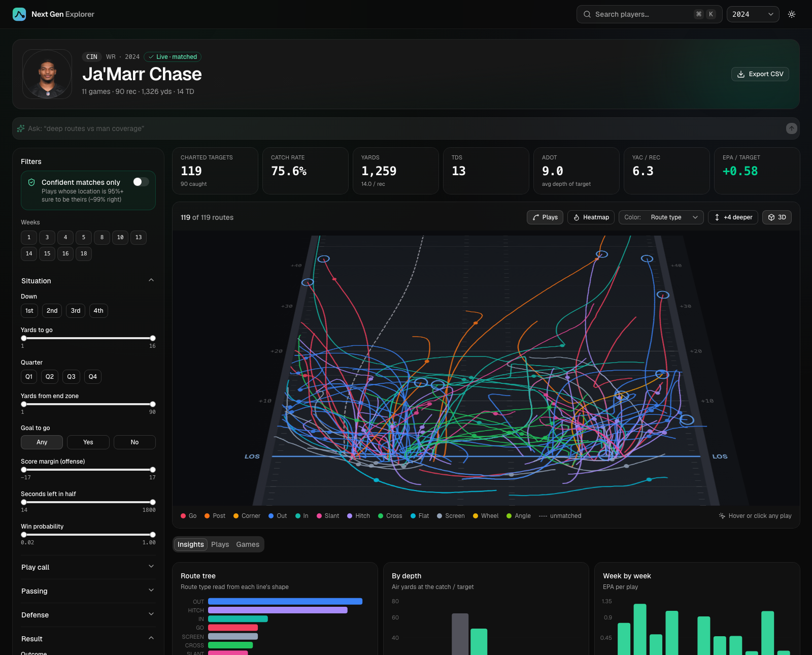Click the Cross route legend entry
The width and height of the screenshot is (812, 655).
(390, 516)
